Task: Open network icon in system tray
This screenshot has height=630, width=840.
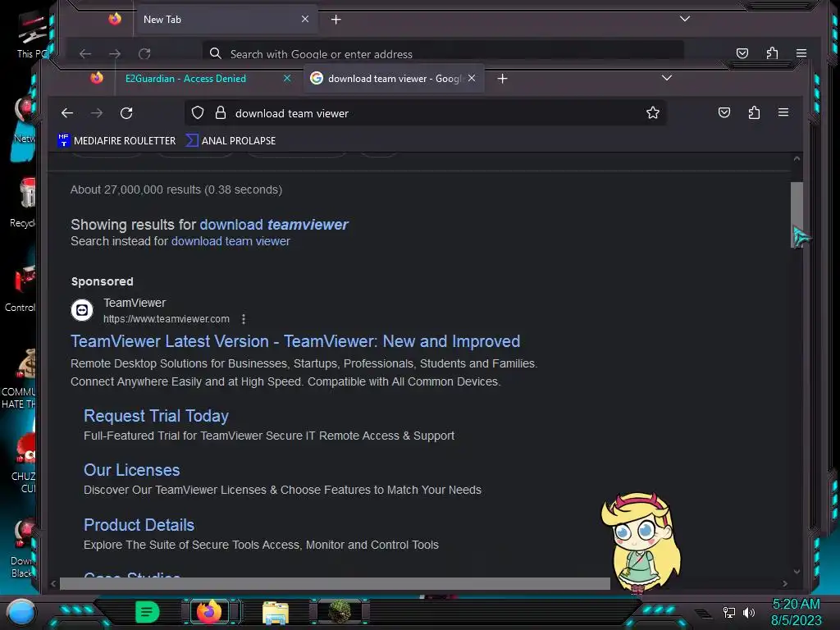Action: [x=729, y=612]
